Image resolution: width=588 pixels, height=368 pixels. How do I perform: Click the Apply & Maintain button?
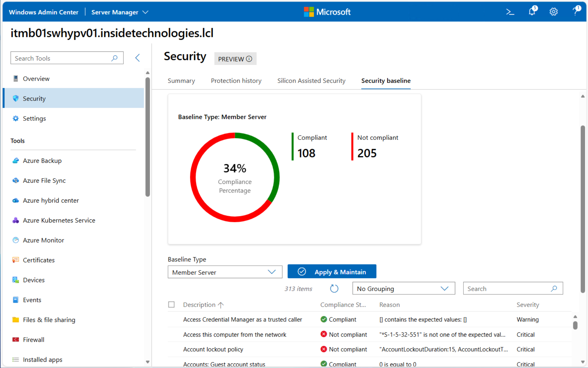pyautogui.click(x=332, y=272)
